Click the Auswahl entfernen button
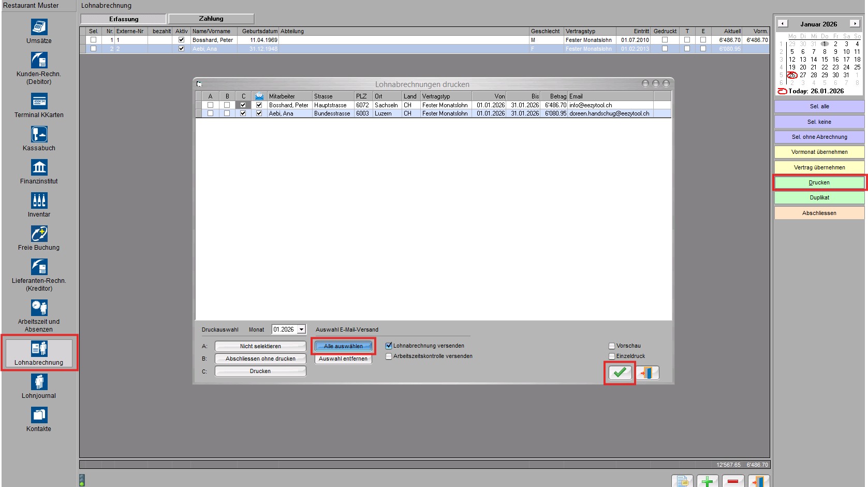The width and height of the screenshot is (868, 487). [x=343, y=359]
